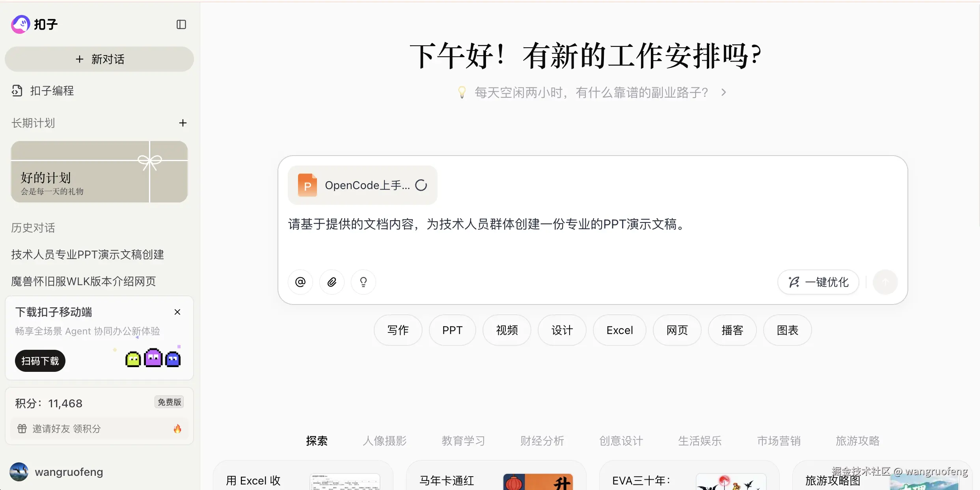The width and height of the screenshot is (980, 490).
Task: Click the lightbulb inspiration icon in the input box
Action: (363, 282)
